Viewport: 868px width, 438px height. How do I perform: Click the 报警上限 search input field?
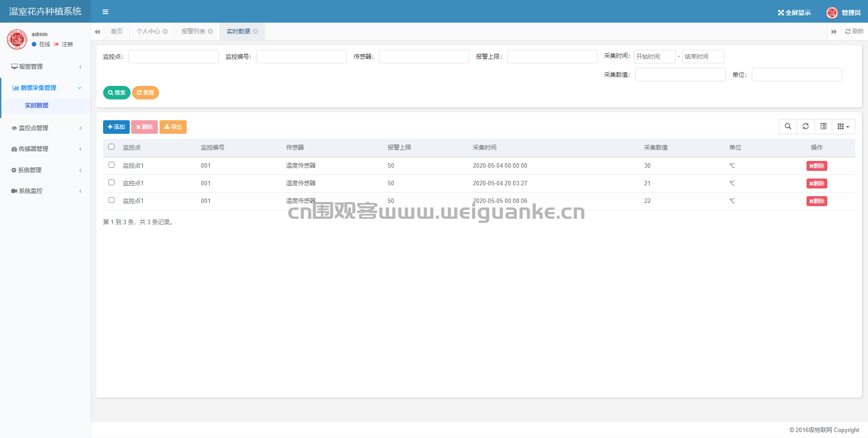(552, 57)
